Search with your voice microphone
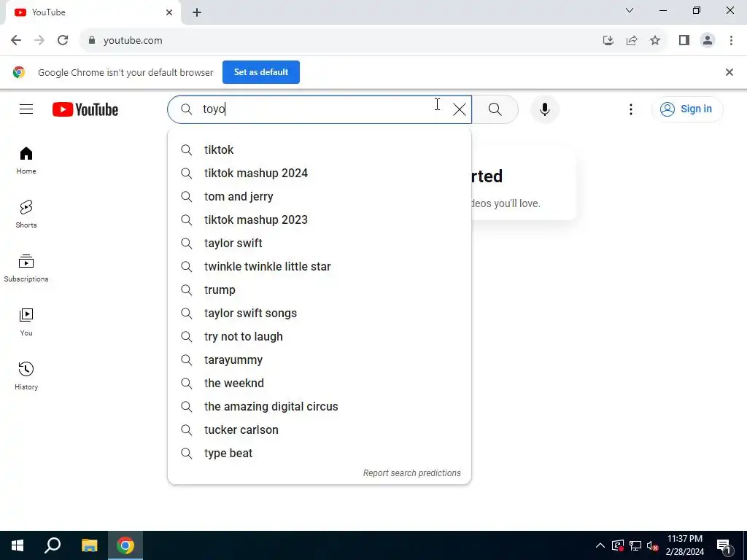The width and height of the screenshot is (747, 560). [544, 109]
